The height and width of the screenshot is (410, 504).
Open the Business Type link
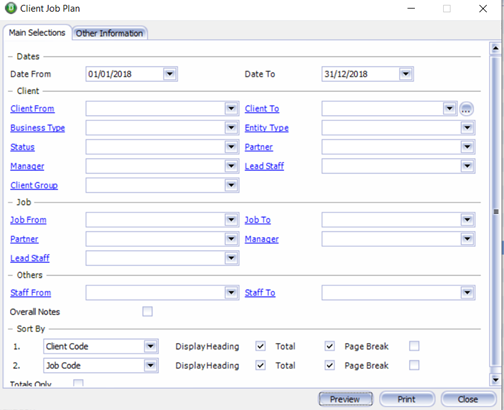point(38,128)
